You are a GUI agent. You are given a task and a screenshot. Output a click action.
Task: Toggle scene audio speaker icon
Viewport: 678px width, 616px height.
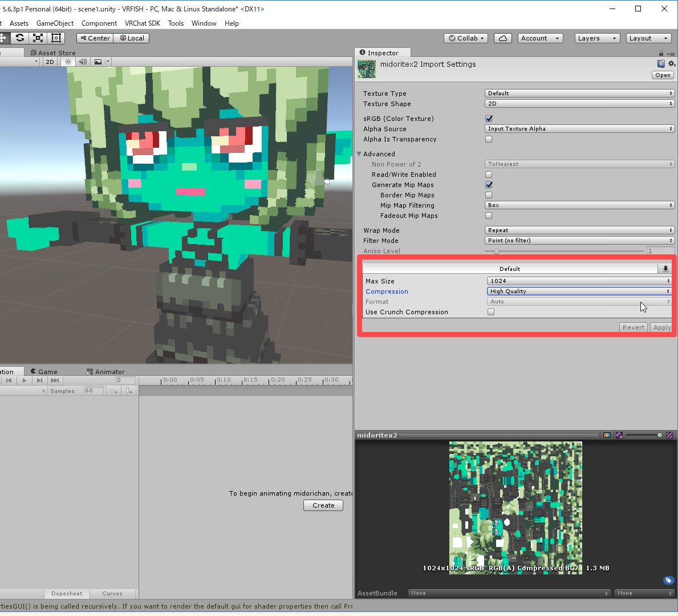(83, 62)
